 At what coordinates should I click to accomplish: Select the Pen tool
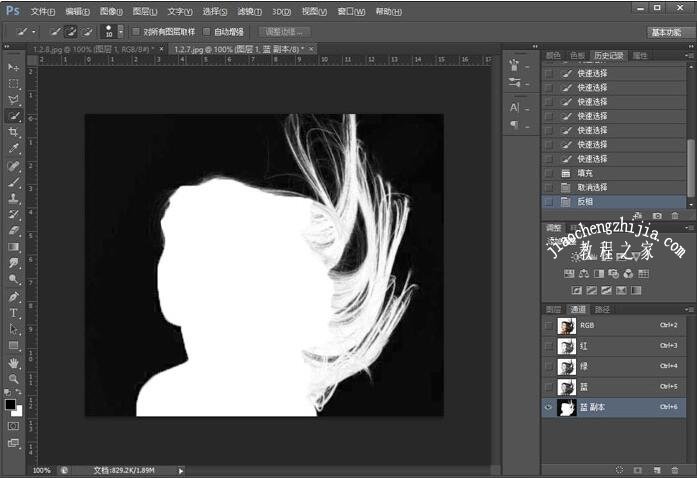(13, 297)
